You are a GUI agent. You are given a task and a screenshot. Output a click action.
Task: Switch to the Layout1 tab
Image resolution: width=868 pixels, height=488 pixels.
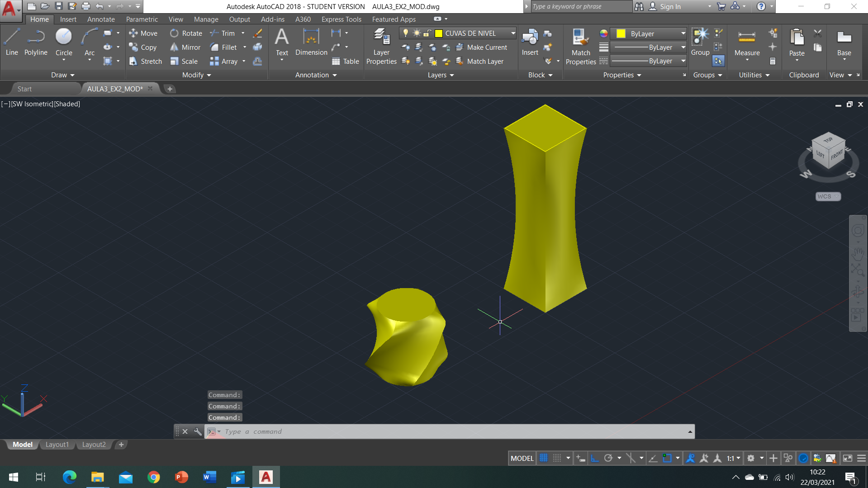click(x=57, y=445)
